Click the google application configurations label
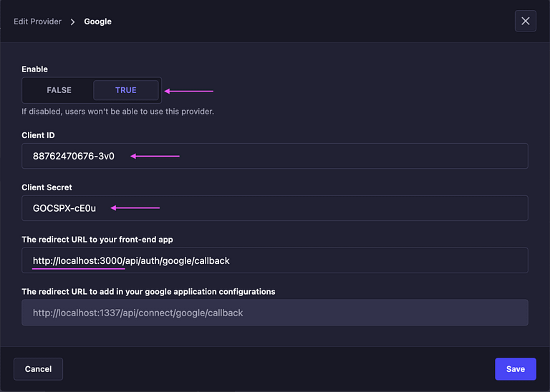550x392 pixels. click(x=148, y=292)
